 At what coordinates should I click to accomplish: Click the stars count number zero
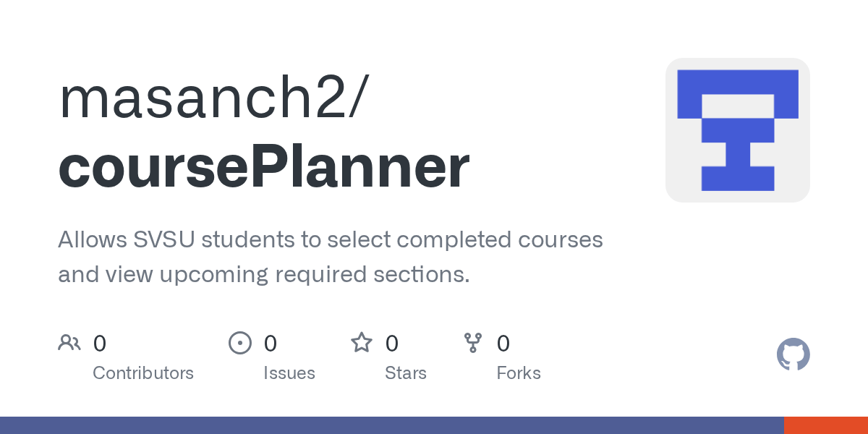click(392, 343)
